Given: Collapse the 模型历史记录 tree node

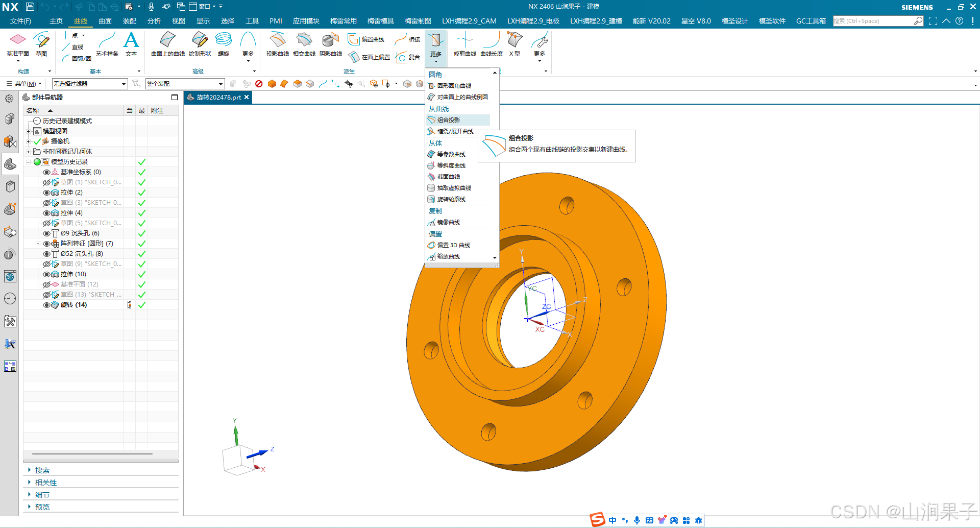Looking at the screenshot, I should pos(29,162).
